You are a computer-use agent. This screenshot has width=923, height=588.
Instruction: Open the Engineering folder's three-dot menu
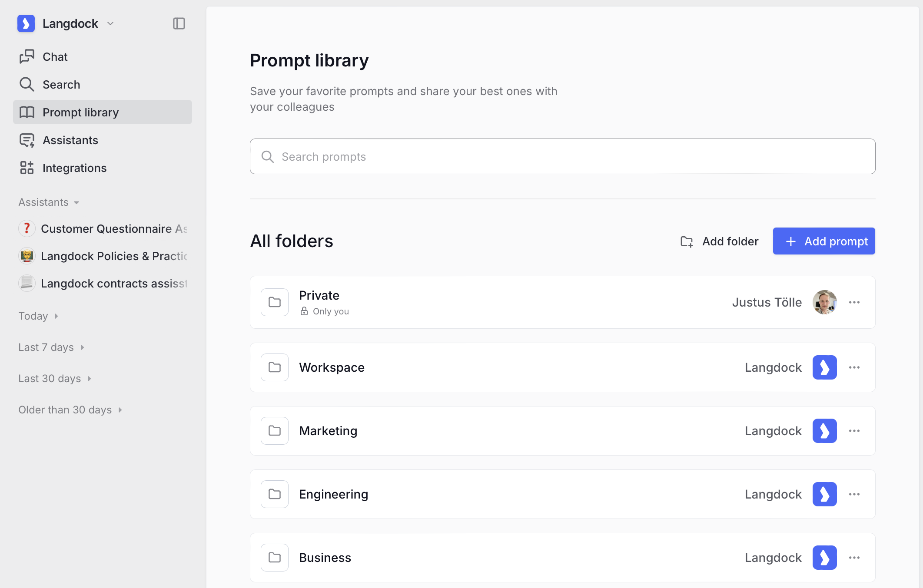[854, 494]
